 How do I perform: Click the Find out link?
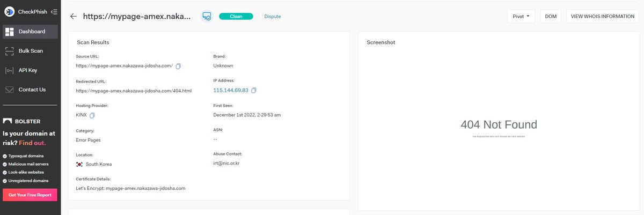point(32,143)
